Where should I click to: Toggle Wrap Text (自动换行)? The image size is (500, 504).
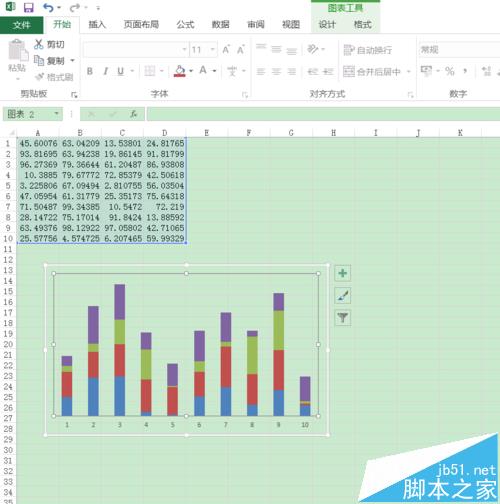tap(368, 50)
